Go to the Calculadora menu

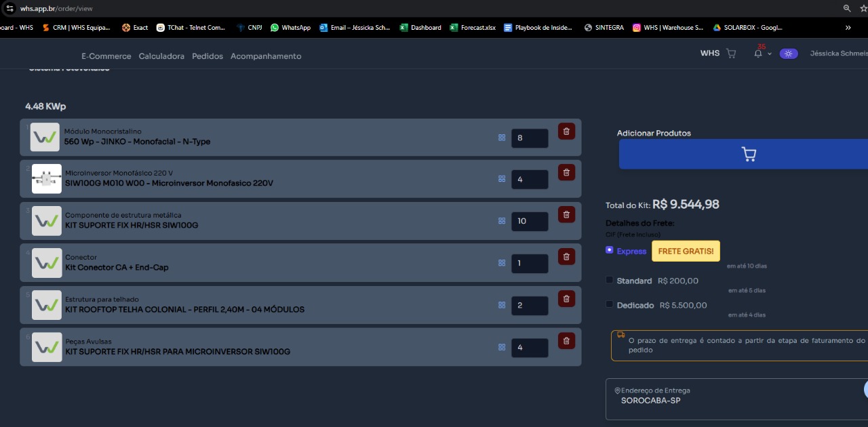pos(161,56)
